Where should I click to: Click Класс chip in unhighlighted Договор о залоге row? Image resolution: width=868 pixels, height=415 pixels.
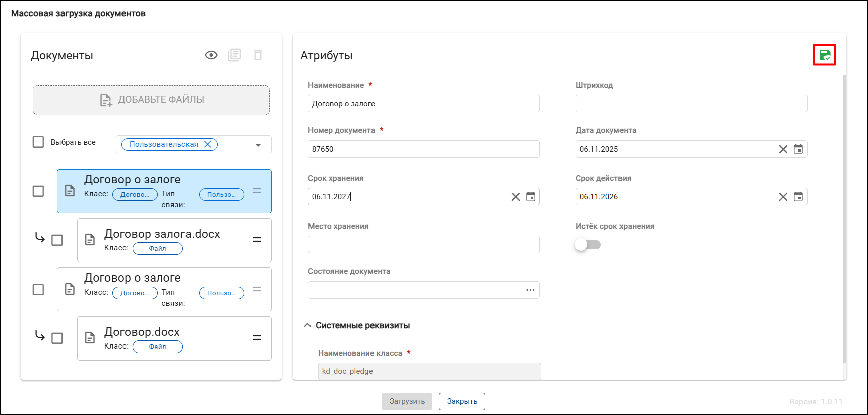pyautogui.click(x=135, y=293)
